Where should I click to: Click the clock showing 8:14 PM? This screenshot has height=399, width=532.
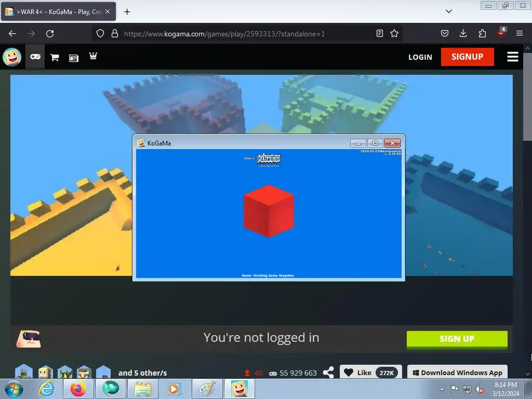[506, 385]
